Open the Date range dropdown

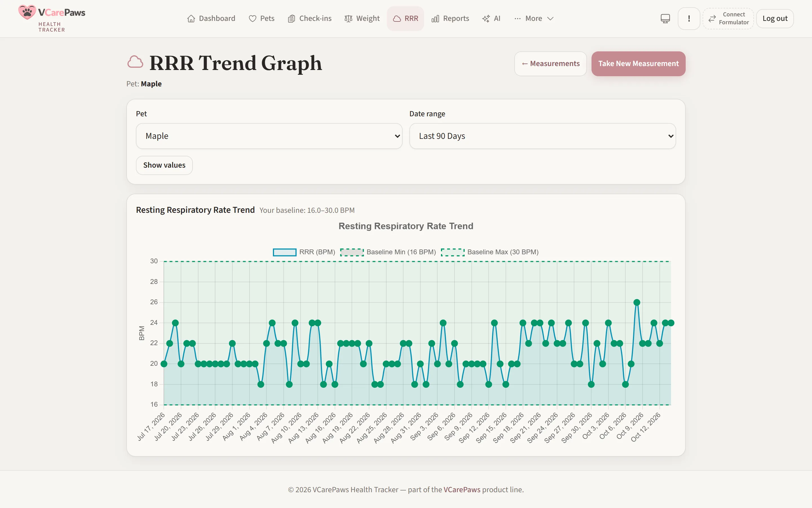(x=542, y=136)
